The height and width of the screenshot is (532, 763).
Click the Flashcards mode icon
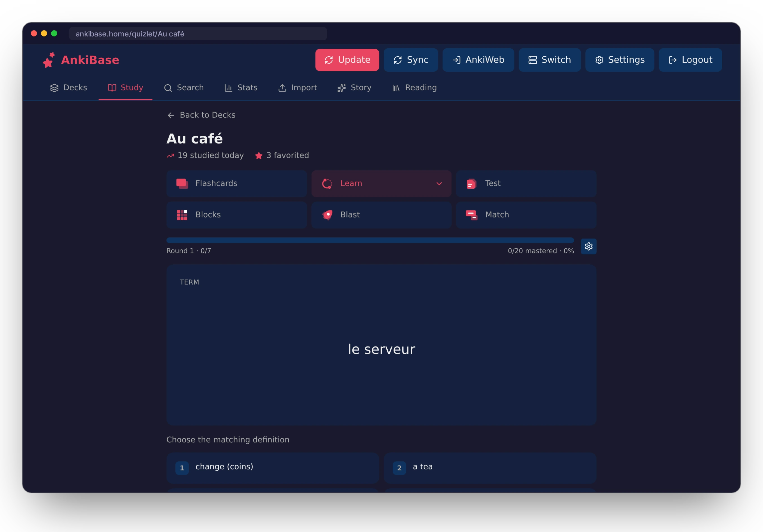tap(182, 184)
